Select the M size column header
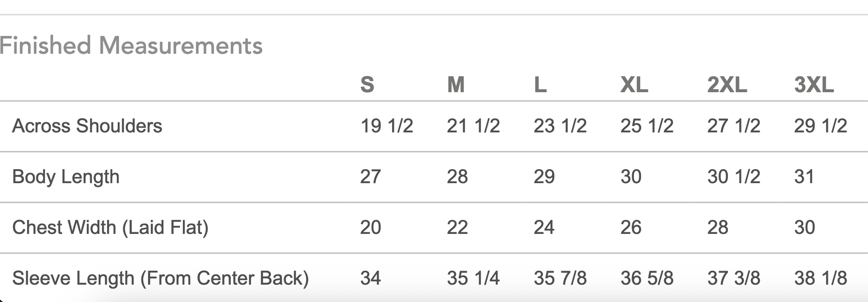Viewport: 868px width, 302px height. 456,85
